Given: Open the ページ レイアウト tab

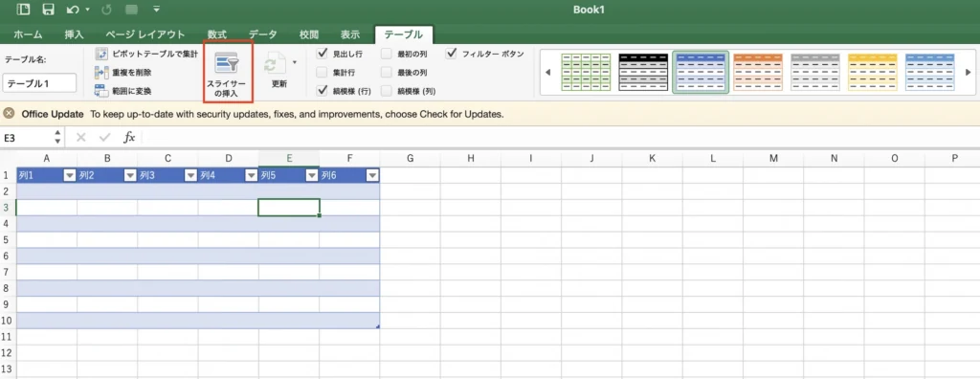Looking at the screenshot, I should 145,34.
